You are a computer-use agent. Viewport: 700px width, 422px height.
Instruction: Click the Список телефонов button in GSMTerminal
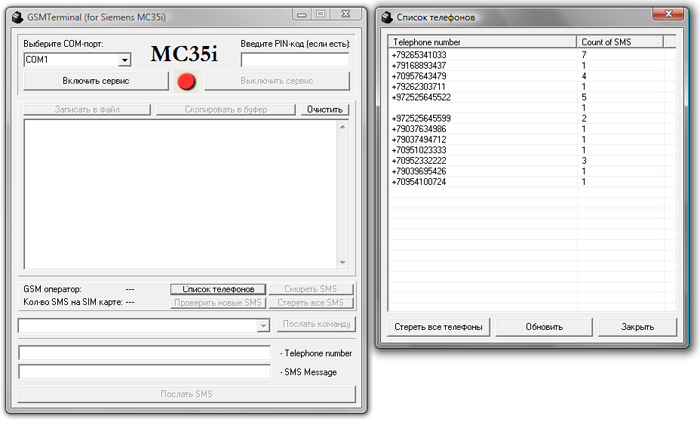218,289
